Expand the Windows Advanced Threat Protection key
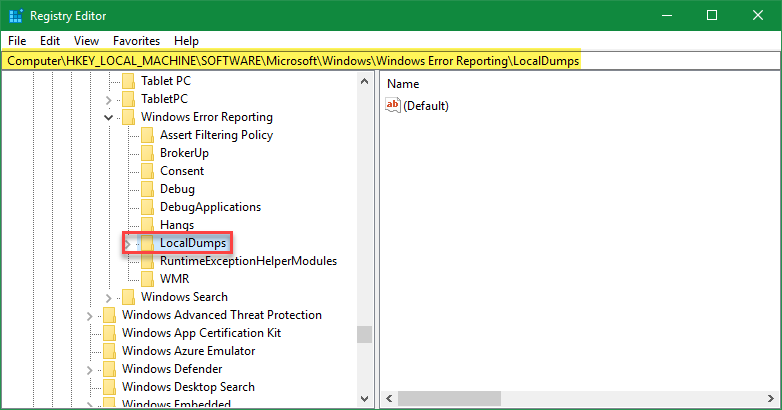Screen dimensions: 782x410 (90, 315)
